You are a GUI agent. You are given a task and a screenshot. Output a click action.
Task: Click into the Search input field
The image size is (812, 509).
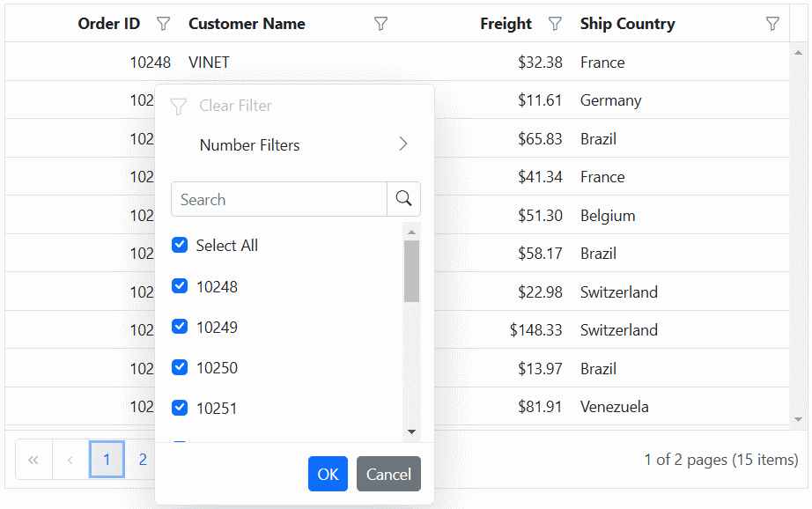click(x=279, y=199)
